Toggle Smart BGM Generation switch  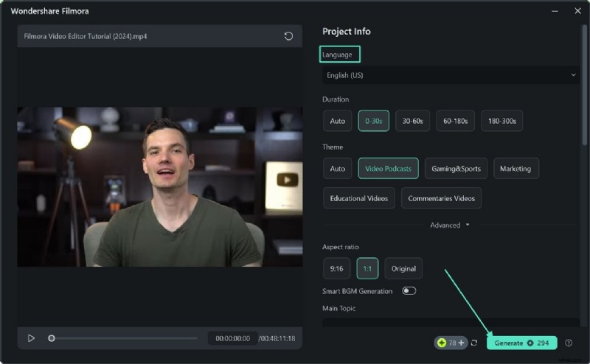(x=409, y=291)
